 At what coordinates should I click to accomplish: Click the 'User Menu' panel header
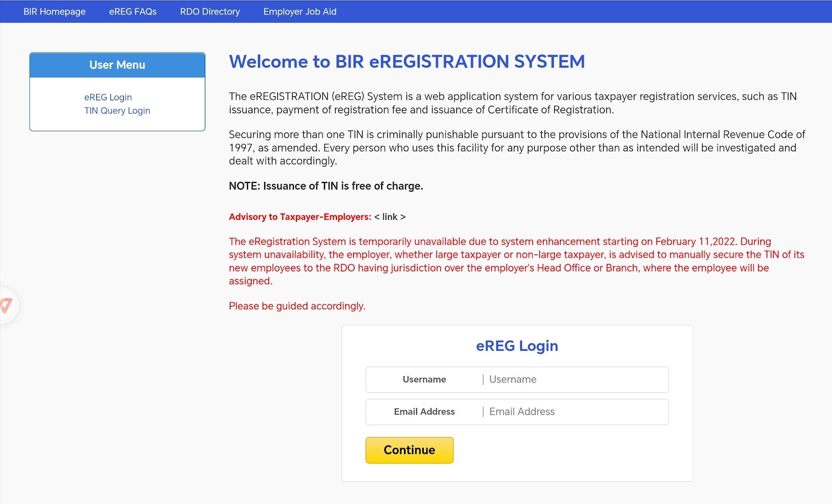pyautogui.click(x=118, y=65)
